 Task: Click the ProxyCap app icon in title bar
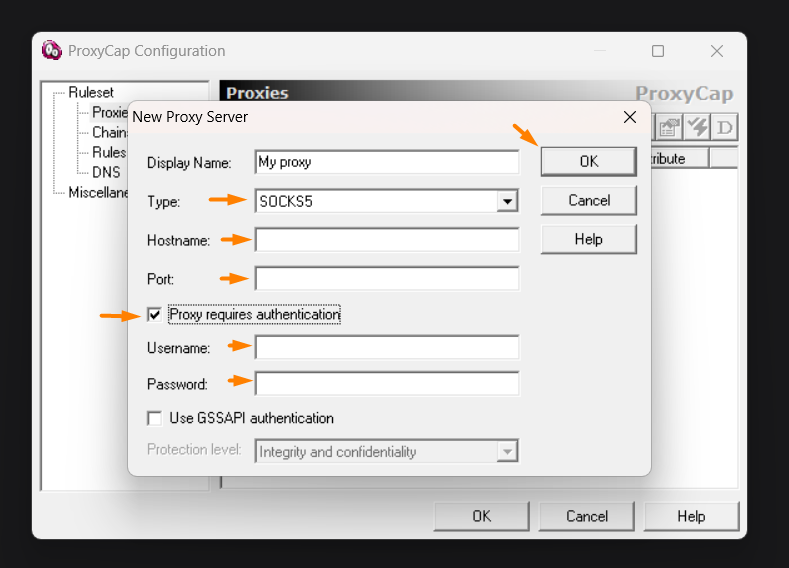tap(51, 50)
